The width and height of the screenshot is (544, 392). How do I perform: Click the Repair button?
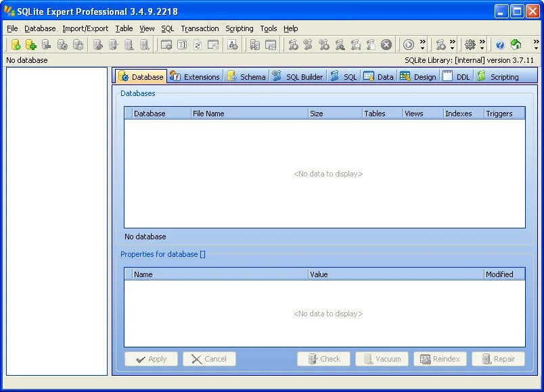pos(498,359)
